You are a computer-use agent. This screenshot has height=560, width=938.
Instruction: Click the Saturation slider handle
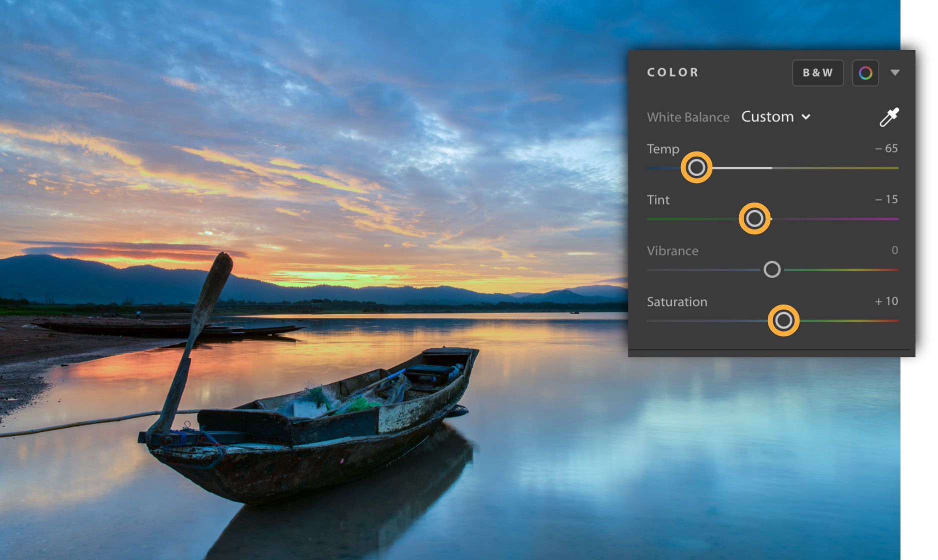783,321
